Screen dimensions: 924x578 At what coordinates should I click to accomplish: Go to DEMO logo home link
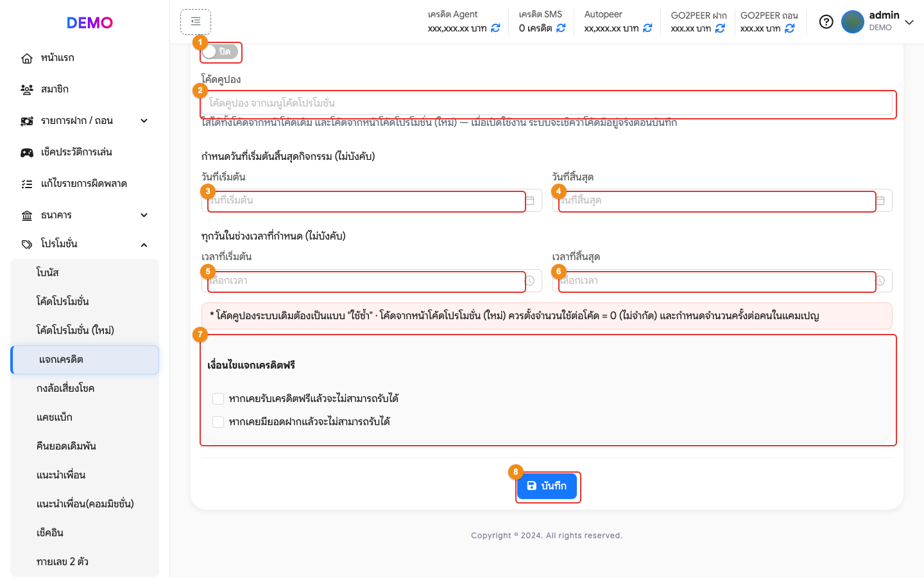click(90, 22)
